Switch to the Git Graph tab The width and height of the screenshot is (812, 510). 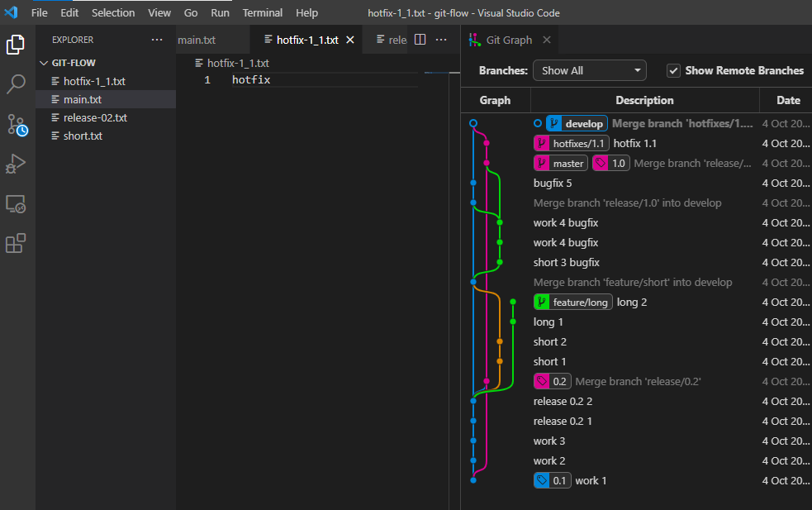pyautogui.click(x=509, y=40)
